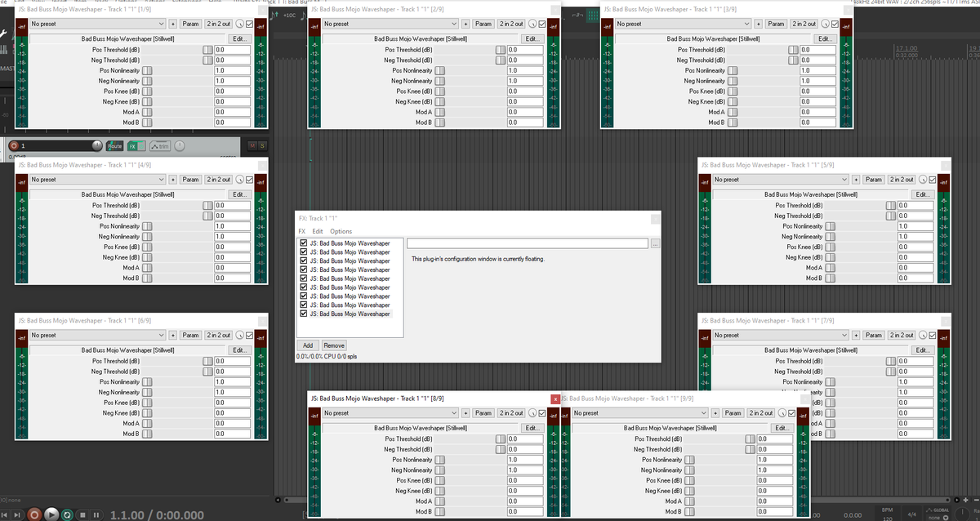Click the wet/dry knob in Waveshaper [1/9]
Image resolution: width=980 pixels, height=521 pixels.
pos(238,24)
